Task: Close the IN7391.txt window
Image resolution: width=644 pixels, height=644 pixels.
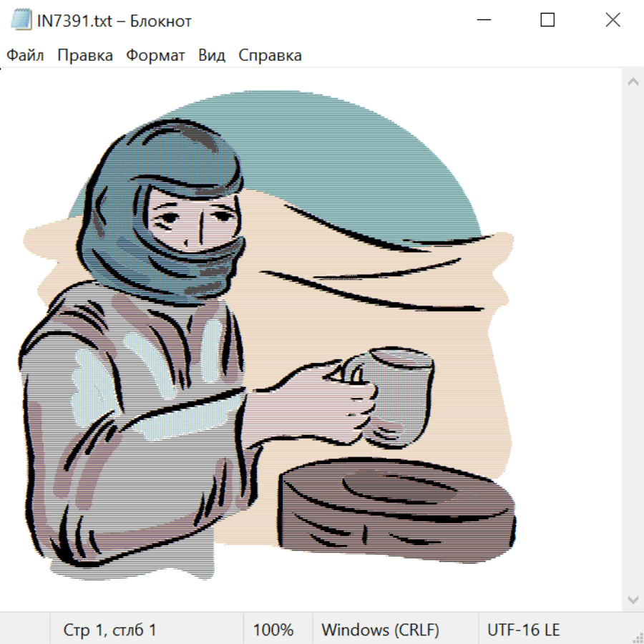Action: pos(613,21)
